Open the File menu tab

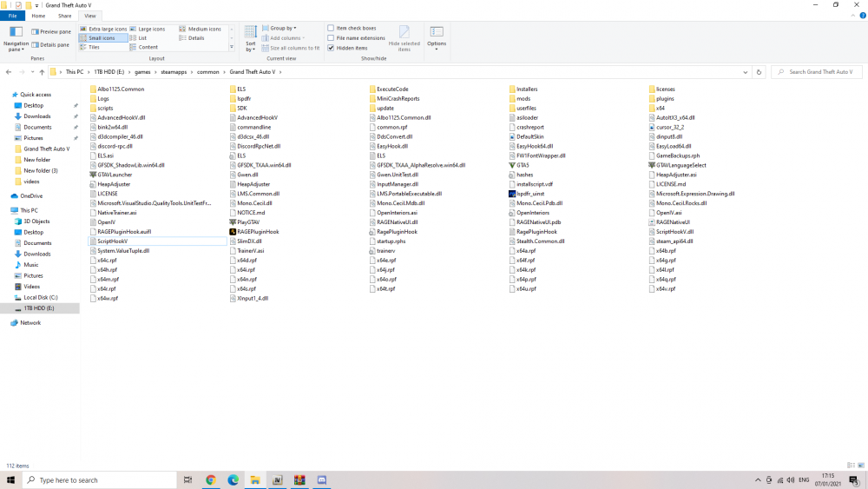click(12, 16)
